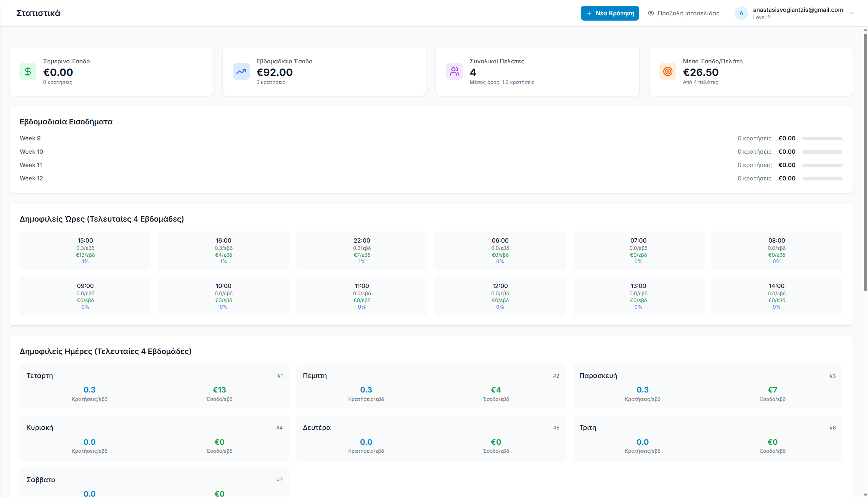
Task: Click the eye icon beside Προβολή Ιστοσελίδας
Action: (x=651, y=13)
